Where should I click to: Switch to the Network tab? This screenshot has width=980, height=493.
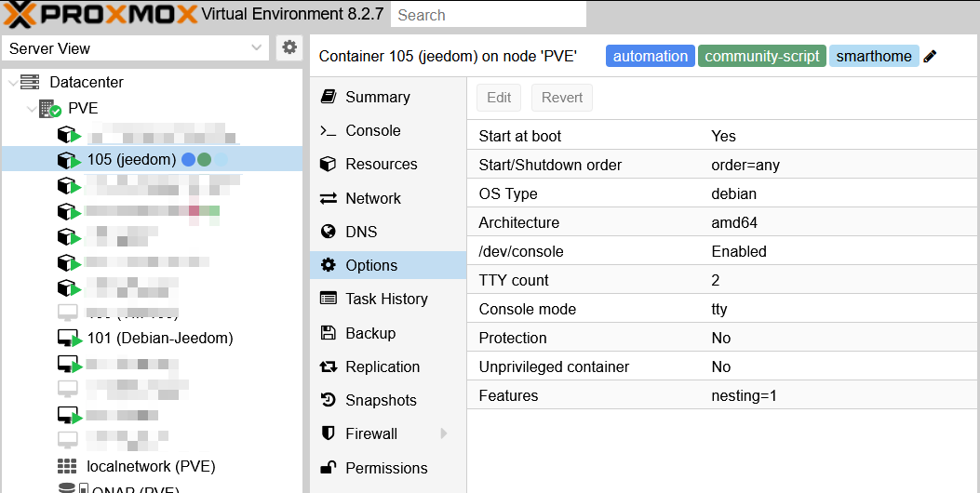coord(388,198)
